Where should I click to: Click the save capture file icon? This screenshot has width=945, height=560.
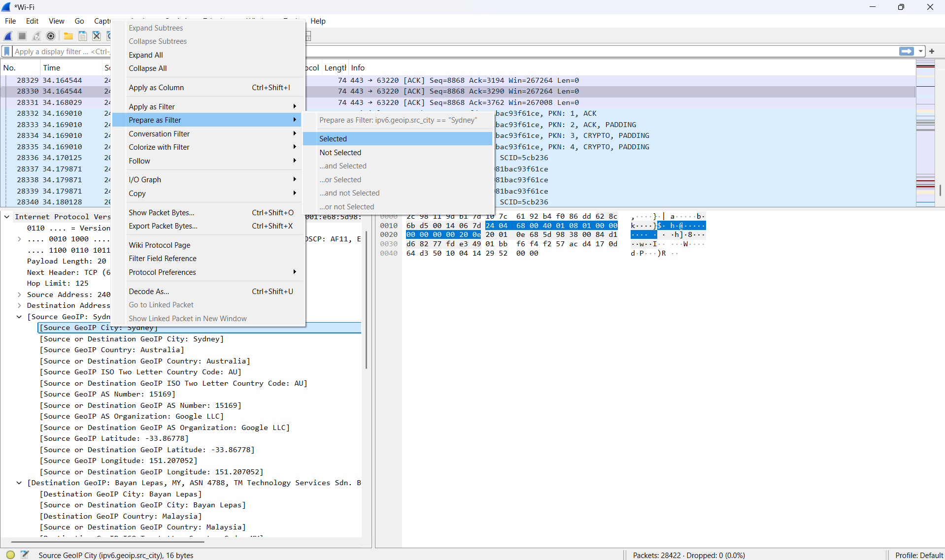83,36
